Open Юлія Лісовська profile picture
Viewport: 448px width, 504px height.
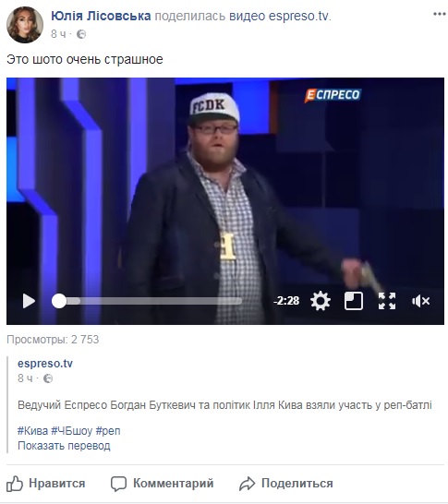coord(25,25)
